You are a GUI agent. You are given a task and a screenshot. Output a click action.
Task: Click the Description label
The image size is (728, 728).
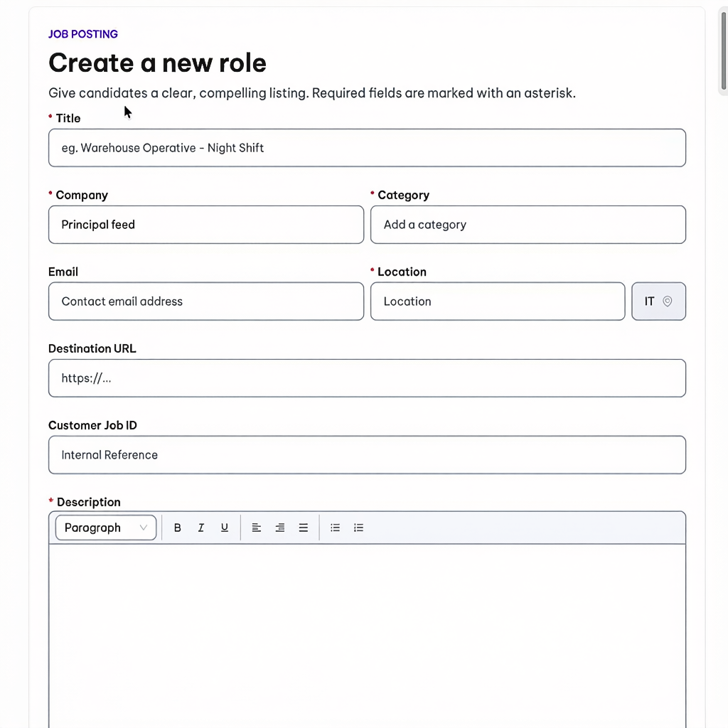tap(88, 503)
